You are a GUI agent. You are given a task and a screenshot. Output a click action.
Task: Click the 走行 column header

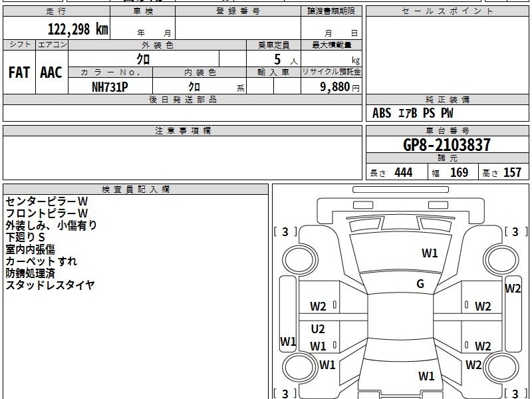tap(57, 11)
